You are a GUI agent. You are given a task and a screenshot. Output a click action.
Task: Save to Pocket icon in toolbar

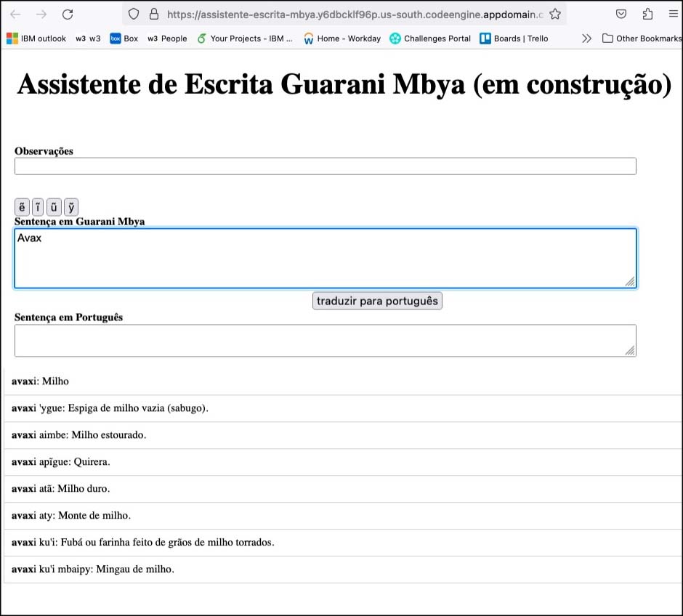(621, 15)
